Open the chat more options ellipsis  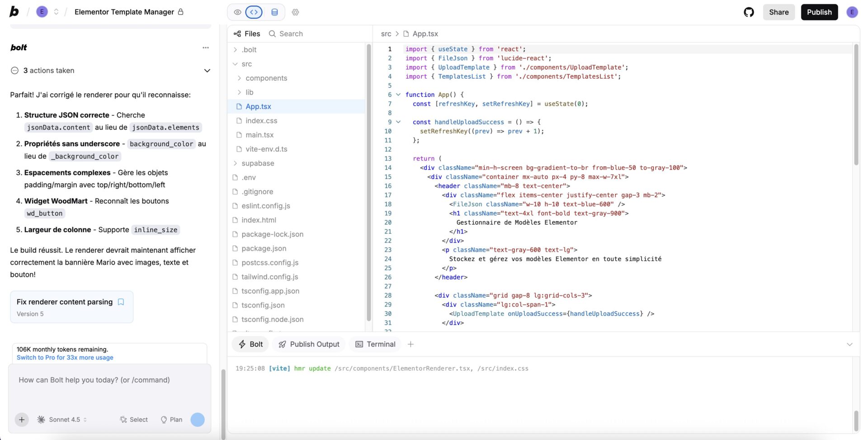(206, 47)
